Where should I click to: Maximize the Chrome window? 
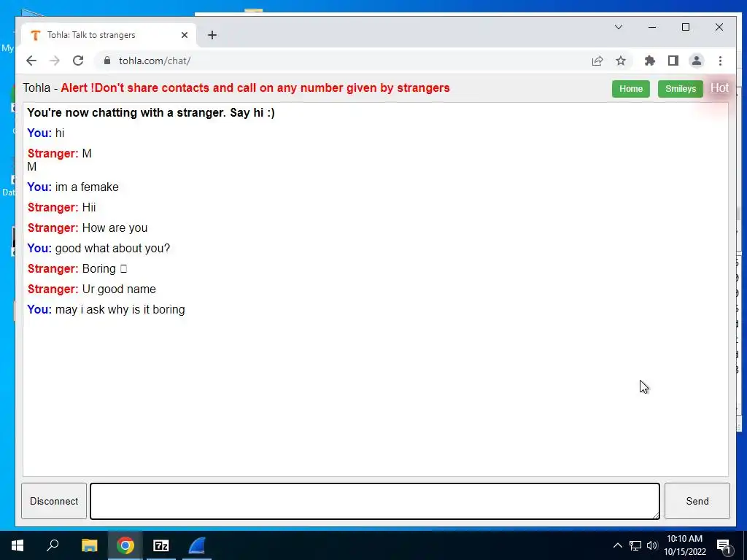(x=686, y=27)
